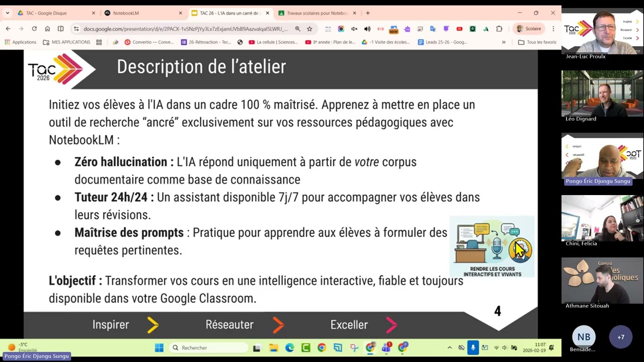Open File Explorer from the taskbar
The height and width of the screenshot is (362, 644).
[x=273, y=347]
